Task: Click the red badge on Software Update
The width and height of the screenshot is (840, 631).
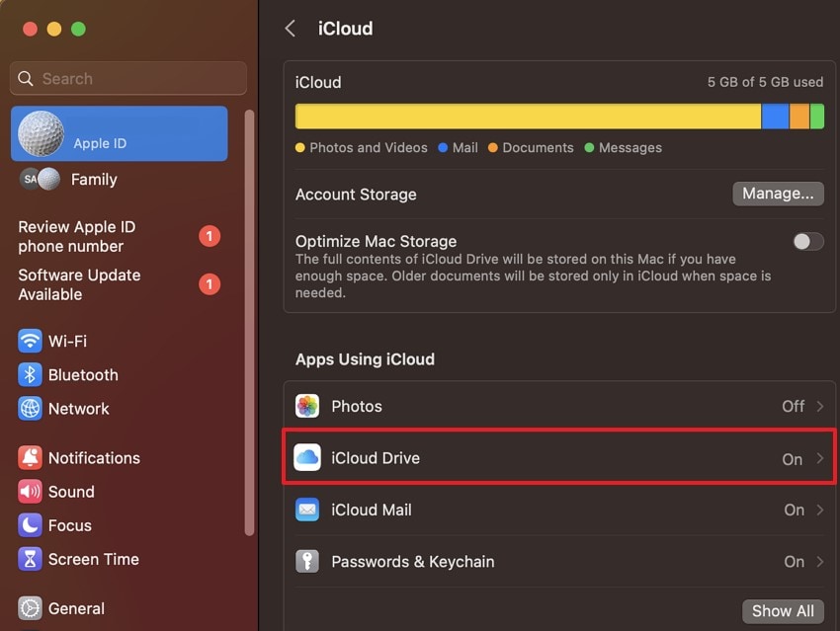Action: 210,284
